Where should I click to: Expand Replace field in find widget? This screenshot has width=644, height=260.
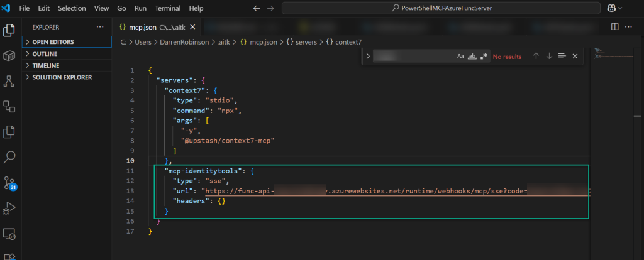tap(367, 56)
